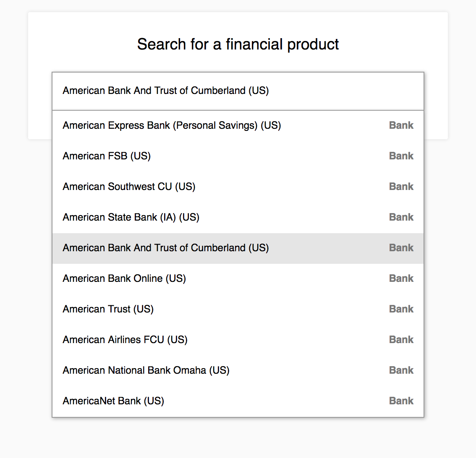Click Bank label beside American Southwest CU
Image resolution: width=476 pixels, height=458 pixels.
[x=401, y=187]
